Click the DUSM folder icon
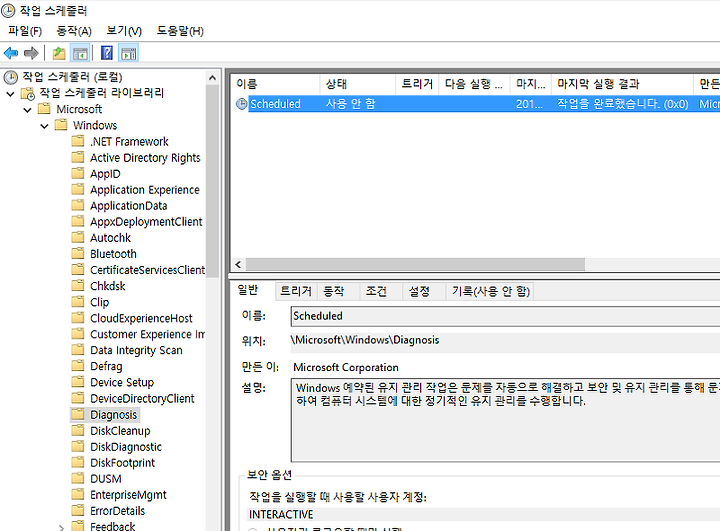 pyautogui.click(x=78, y=478)
